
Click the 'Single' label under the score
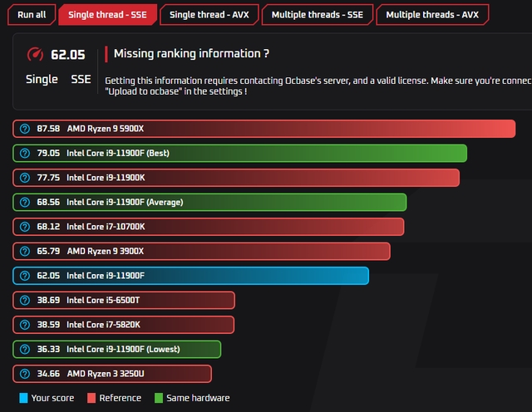coord(42,80)
